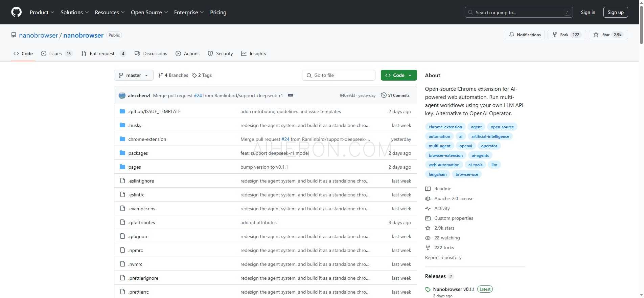Expand the Open Source menu
The height and width of the screenshot is (298, 644).
(149, 12)
